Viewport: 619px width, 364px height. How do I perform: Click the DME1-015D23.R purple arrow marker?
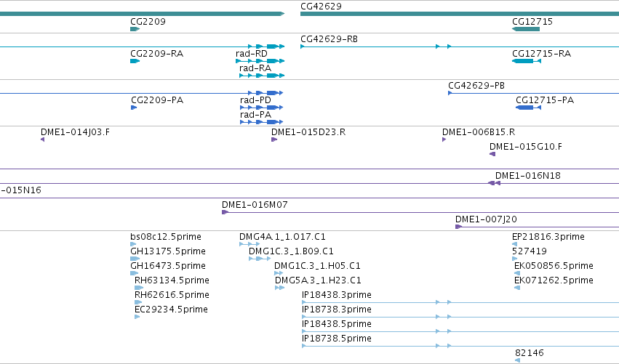click(274, 139)
